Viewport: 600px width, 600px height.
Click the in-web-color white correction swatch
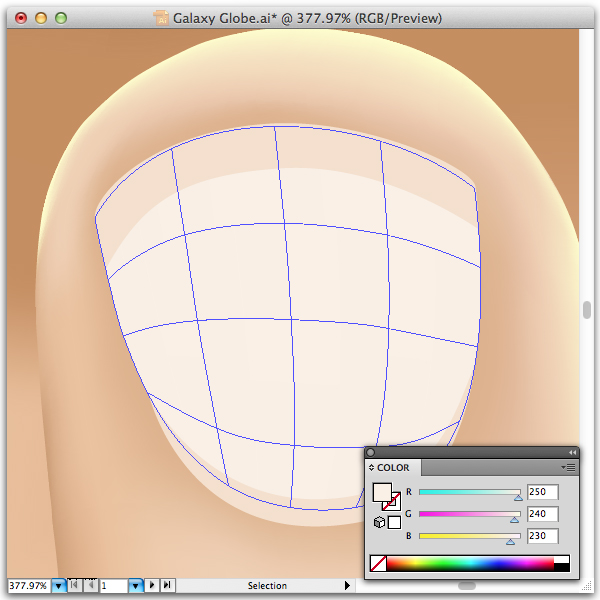(x=394, y=522)
